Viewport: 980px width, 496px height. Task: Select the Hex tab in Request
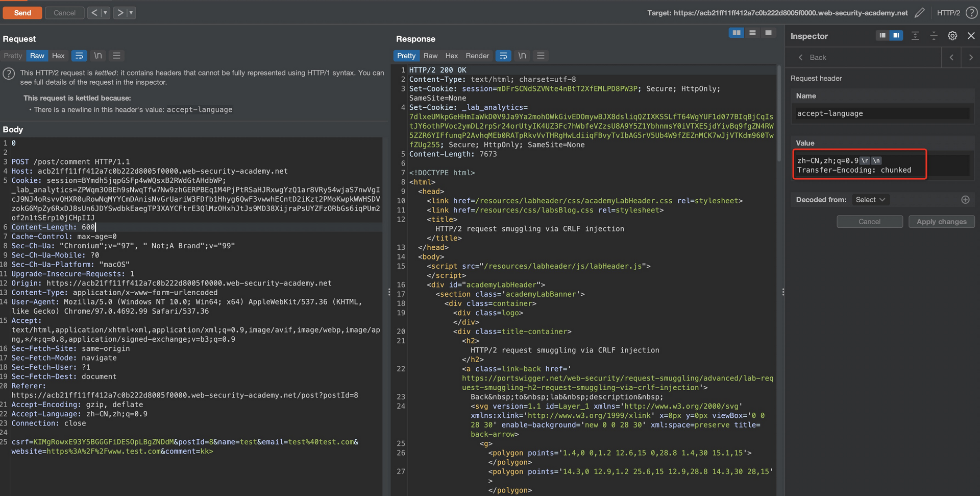coord(58,56)
